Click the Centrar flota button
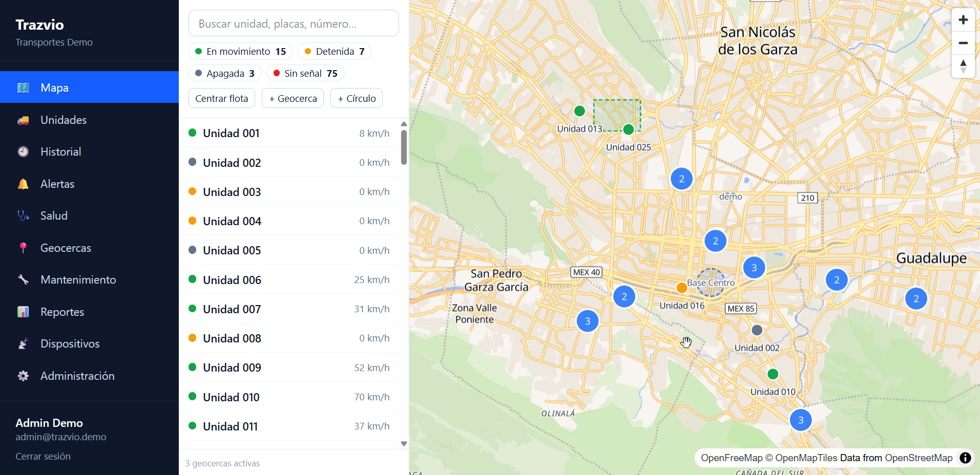980x475 pixels. pyautogui.click(x=222, y=98)
